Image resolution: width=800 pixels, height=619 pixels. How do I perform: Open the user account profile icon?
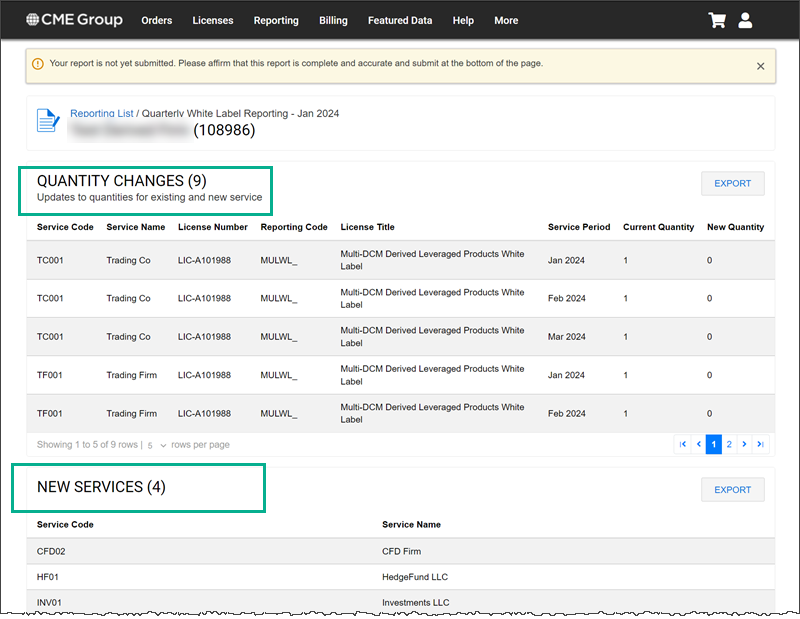(x=745, y=20)
